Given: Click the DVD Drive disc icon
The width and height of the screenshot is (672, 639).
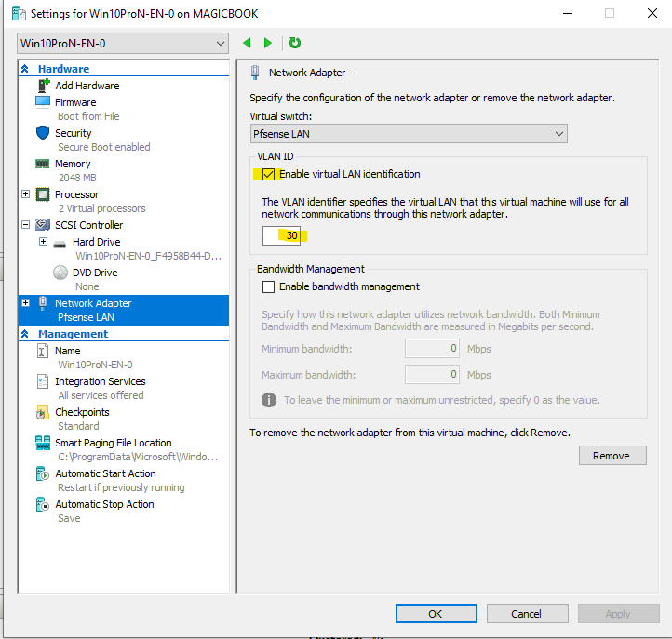Looking at the screenshot, I should [60, 273].
